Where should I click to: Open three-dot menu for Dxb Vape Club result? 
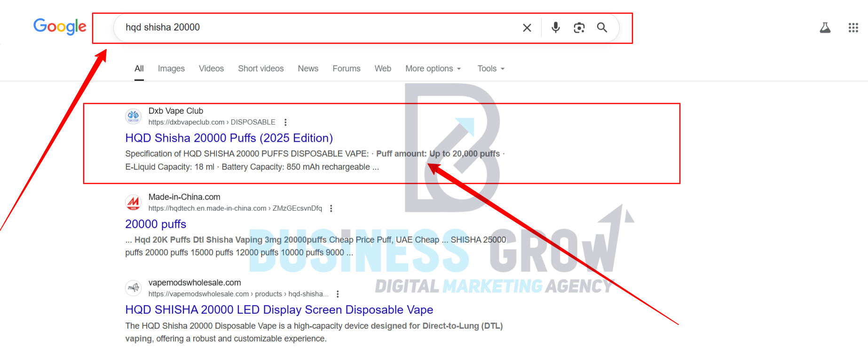tap(285, 122)
